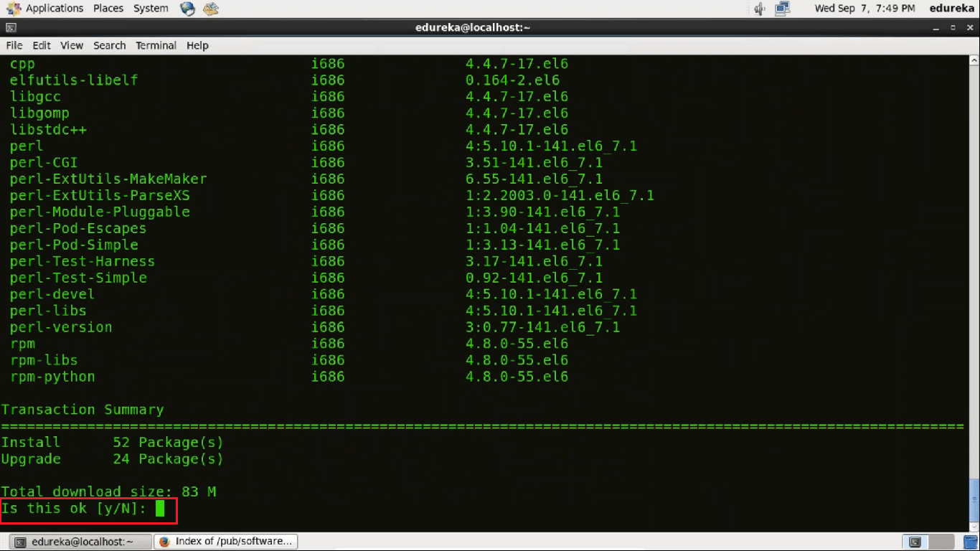The image size is (980, 551).
Task: Open the Search menu
Action: (109, 45)
